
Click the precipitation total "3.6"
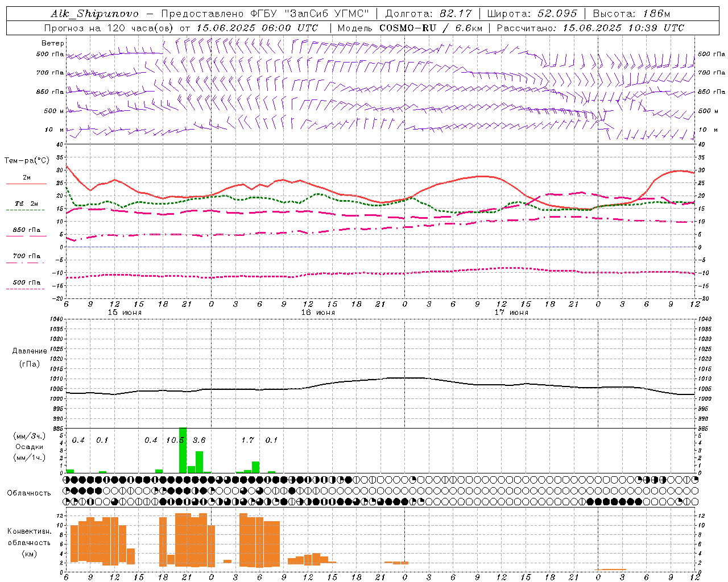point(199,440)
